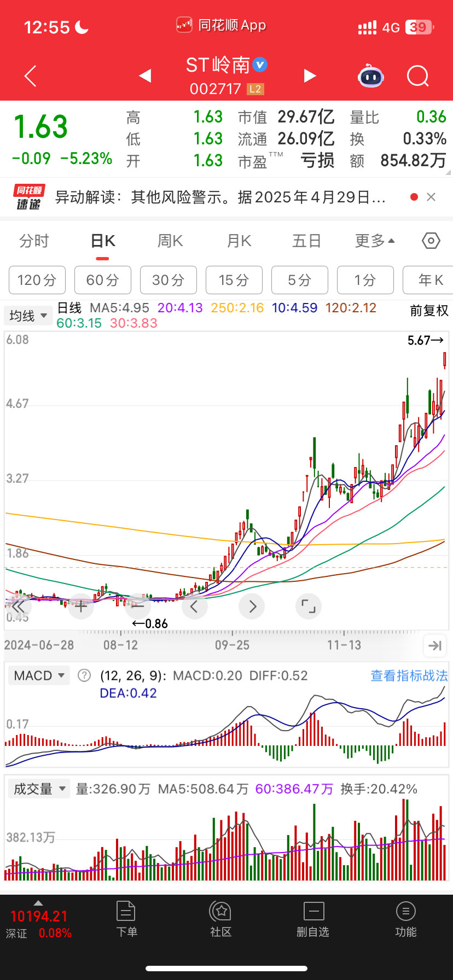Image resolution: width=453 pixels, height=980 pixels.
Task: Tap the L2 level badge
Action: (x=255, y=89)
